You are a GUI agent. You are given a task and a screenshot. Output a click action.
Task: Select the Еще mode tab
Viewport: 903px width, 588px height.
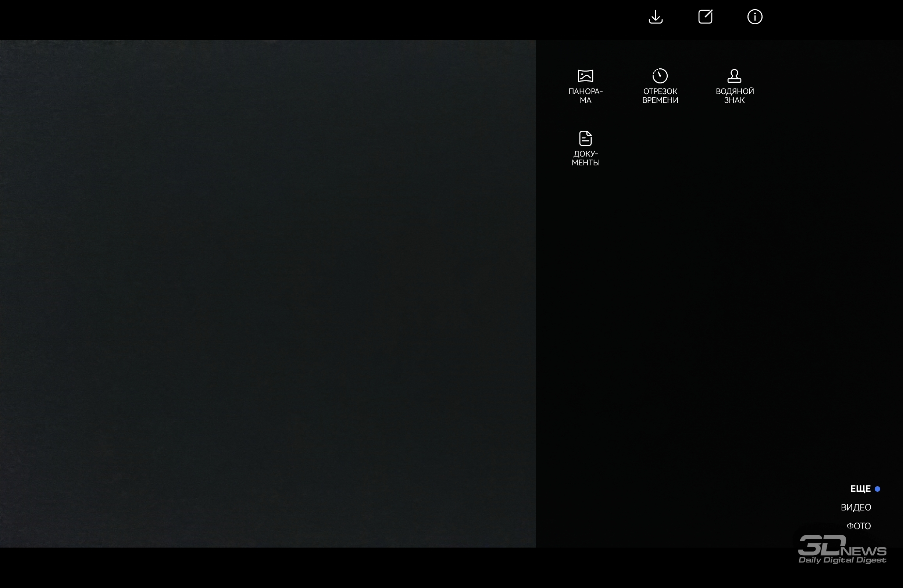860,489
